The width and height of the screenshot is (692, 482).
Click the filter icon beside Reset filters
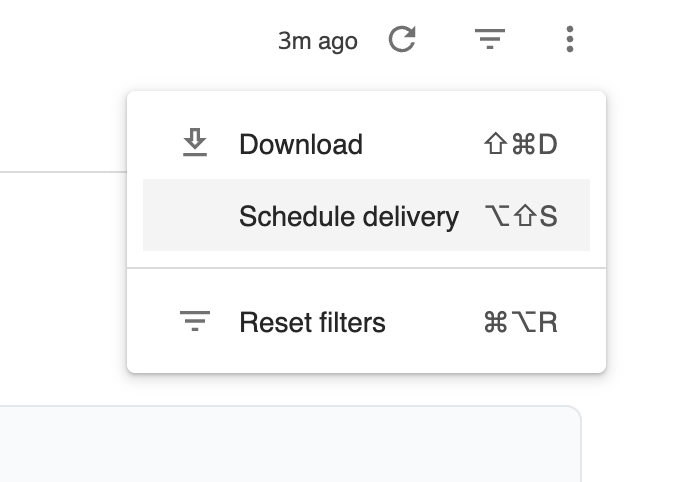195,321
